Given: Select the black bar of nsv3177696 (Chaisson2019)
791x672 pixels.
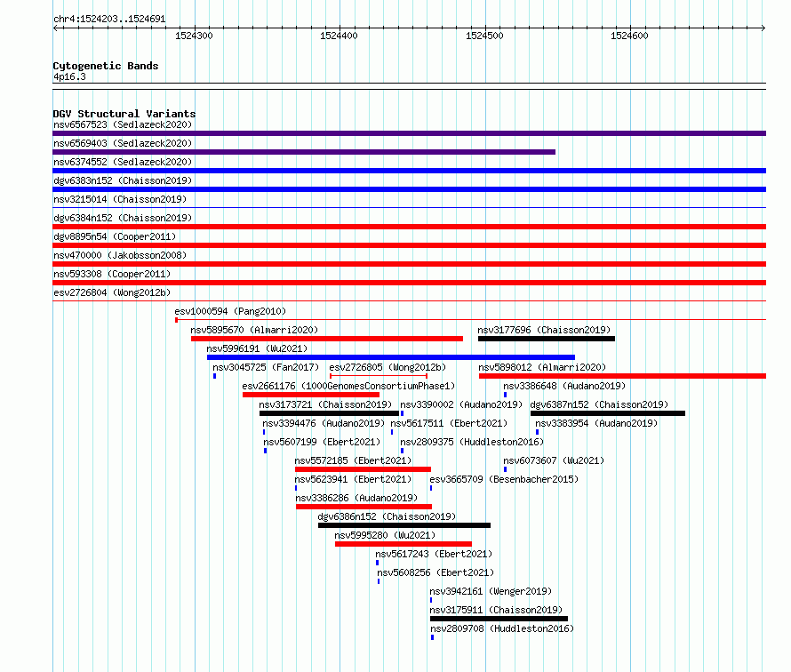Looking at the screenshot, I should (547, 339).
